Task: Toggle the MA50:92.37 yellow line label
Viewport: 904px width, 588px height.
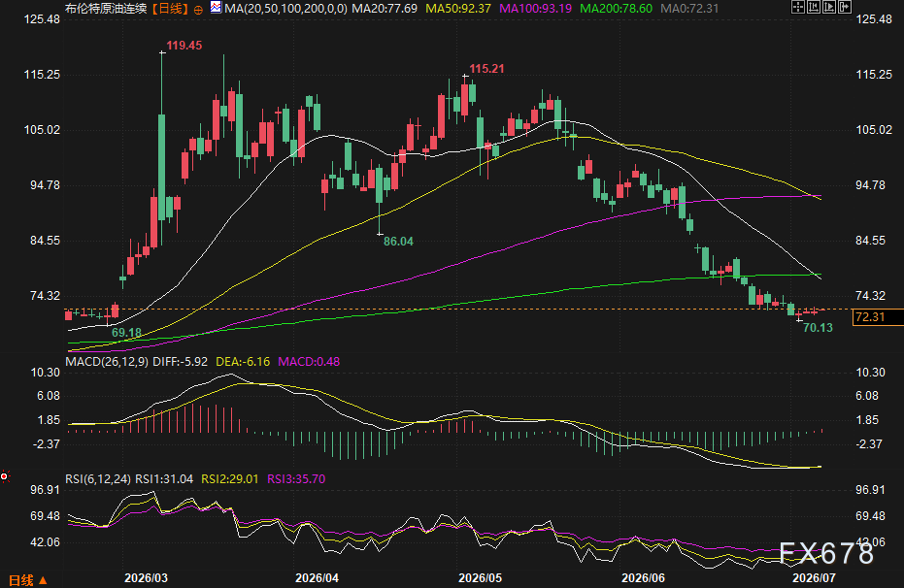Action: tap(458, 9)
